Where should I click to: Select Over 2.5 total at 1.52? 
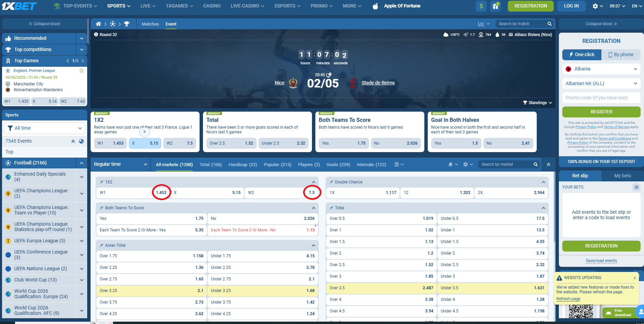coord(381,265)
